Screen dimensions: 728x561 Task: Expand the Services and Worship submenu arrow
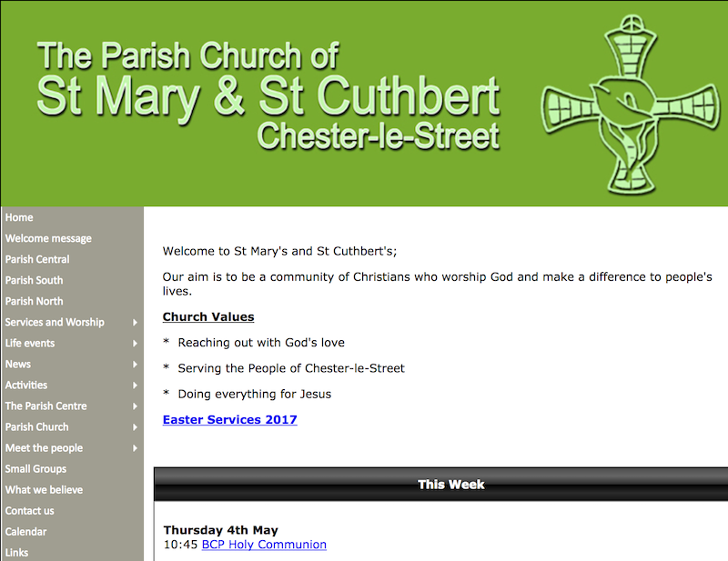coord(135,323)
